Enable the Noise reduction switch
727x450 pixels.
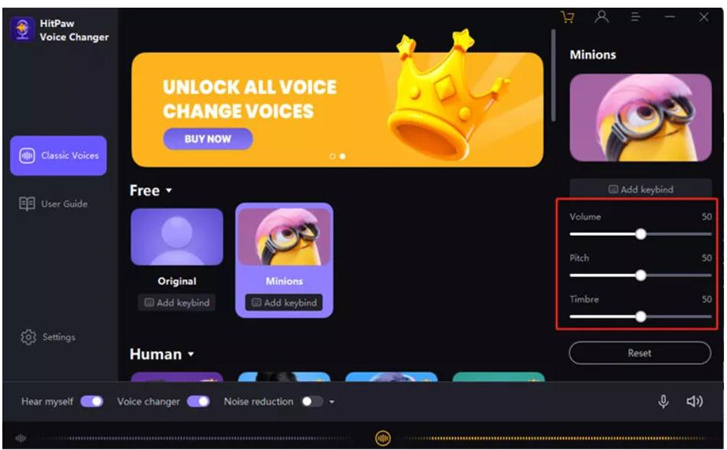click(x=312, y=401)
